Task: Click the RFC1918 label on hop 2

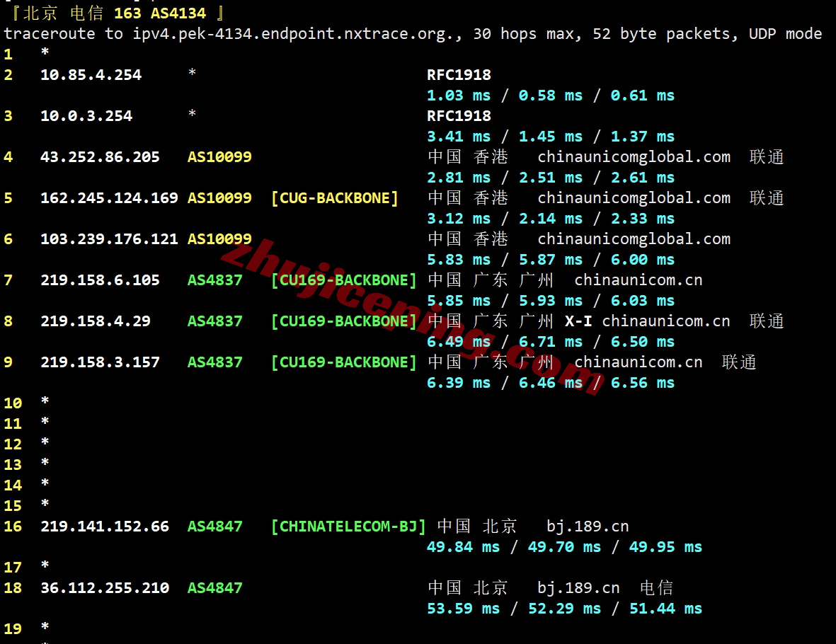Action: [x=459, y=75]
